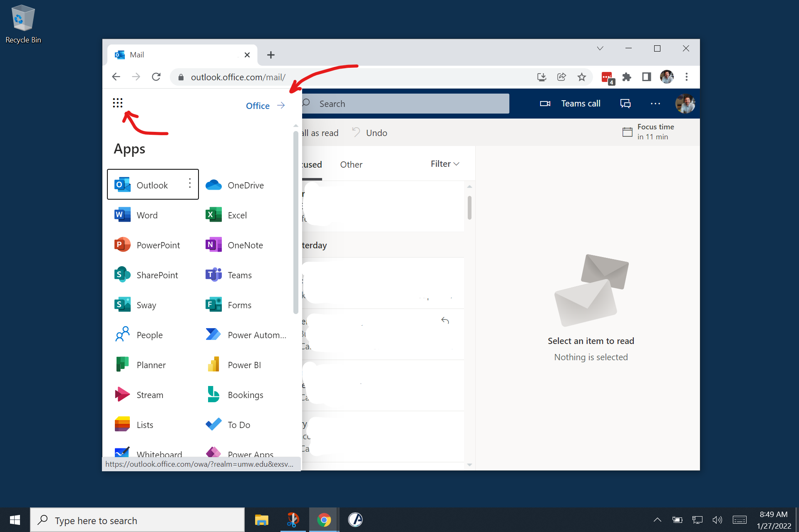Select the Mail browser tab
799x532 pixels.
pyautogui.click(x=182, y=55)
